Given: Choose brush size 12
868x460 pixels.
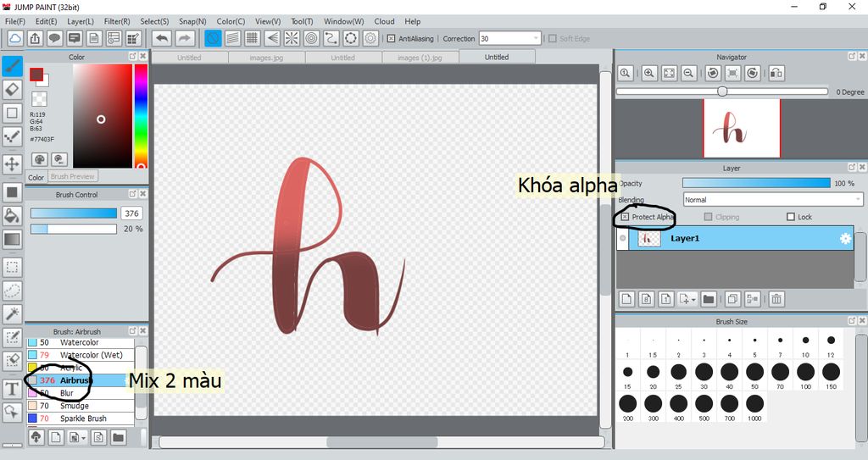Looking at the screenshot, I should pos(831,344).
